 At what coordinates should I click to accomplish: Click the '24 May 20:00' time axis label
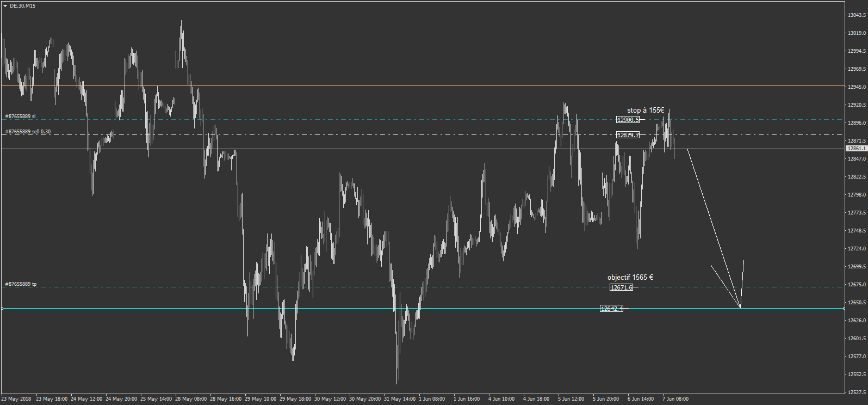click(x=121, y=399)
